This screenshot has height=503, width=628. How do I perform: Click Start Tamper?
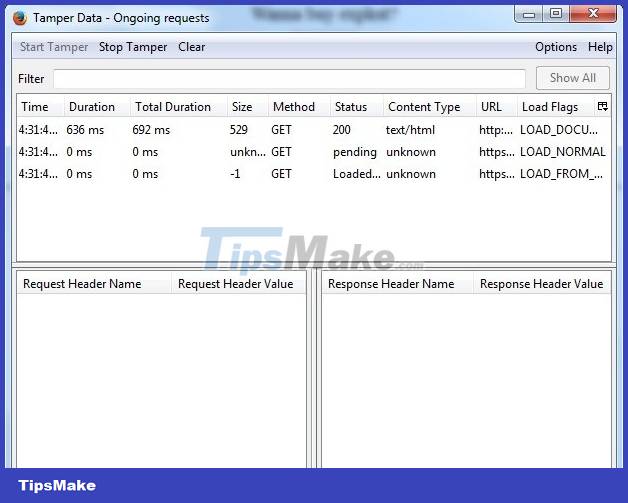(54, 47)
